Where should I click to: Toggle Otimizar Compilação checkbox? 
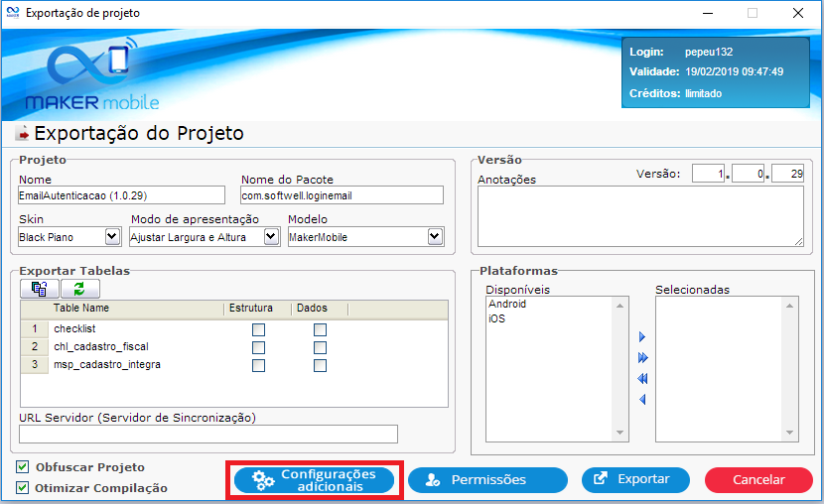point(23,487)
